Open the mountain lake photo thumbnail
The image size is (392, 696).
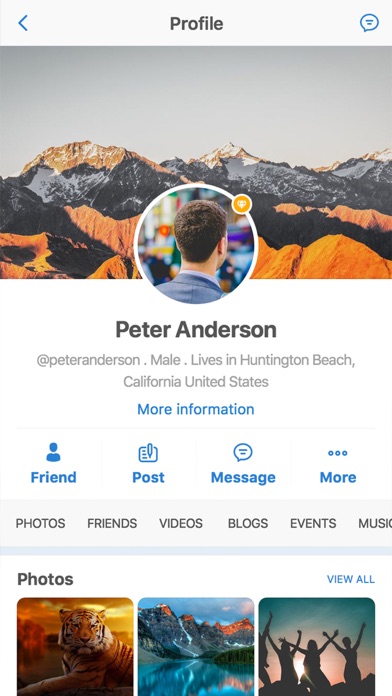[196, 647]
